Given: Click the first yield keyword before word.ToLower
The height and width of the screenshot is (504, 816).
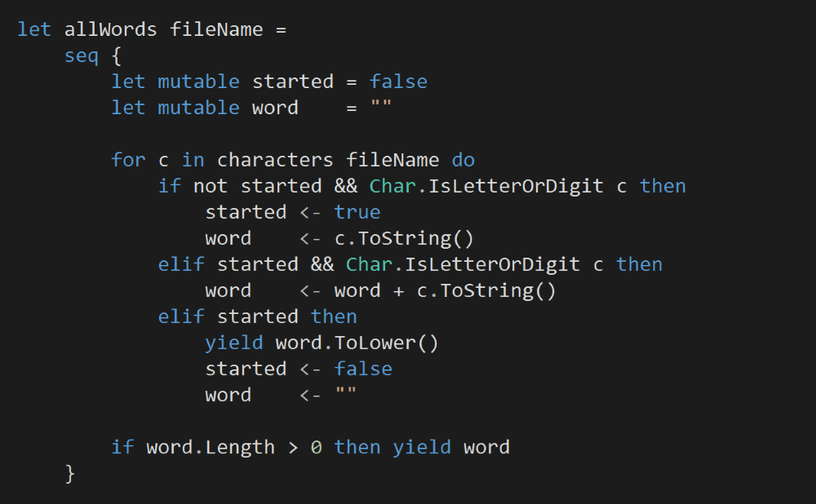Looking at the screenshot, I should (x=234, y=343).
